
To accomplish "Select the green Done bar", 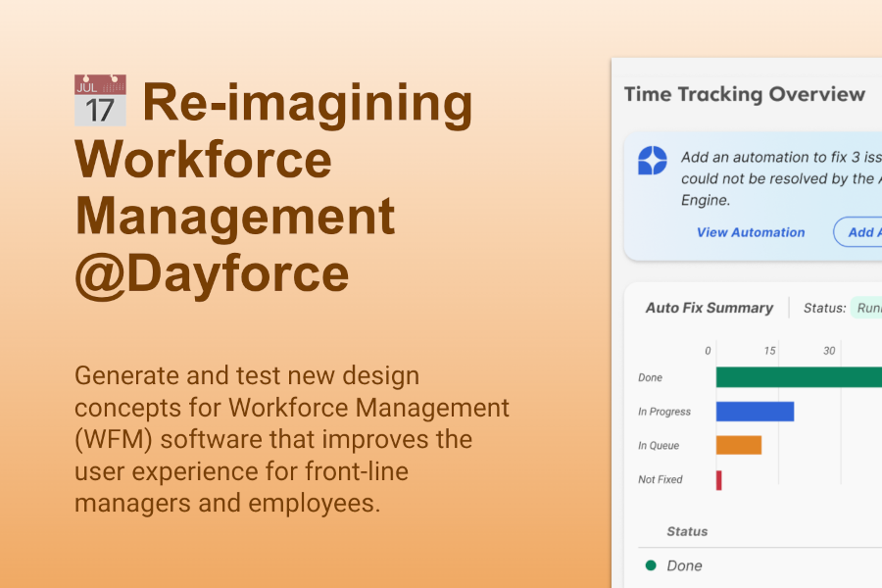I will (799, 377).
